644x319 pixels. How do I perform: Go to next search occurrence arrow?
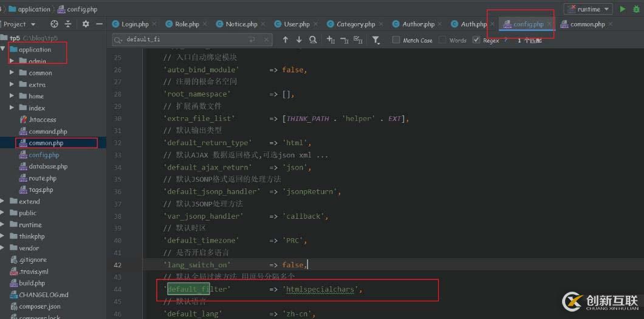coord(299,40)
